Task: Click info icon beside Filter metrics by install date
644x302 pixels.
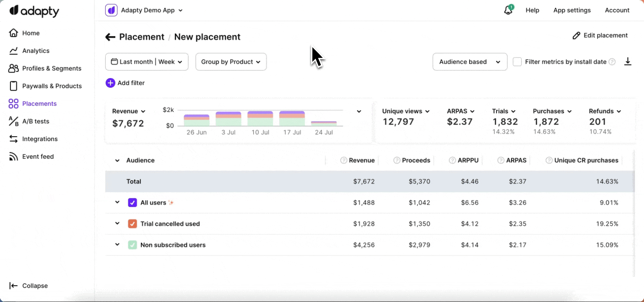Action: coord(612,62)
